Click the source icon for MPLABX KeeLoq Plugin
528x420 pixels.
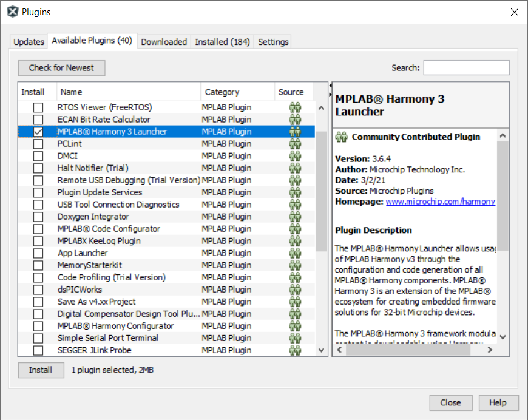click(295, 240)
